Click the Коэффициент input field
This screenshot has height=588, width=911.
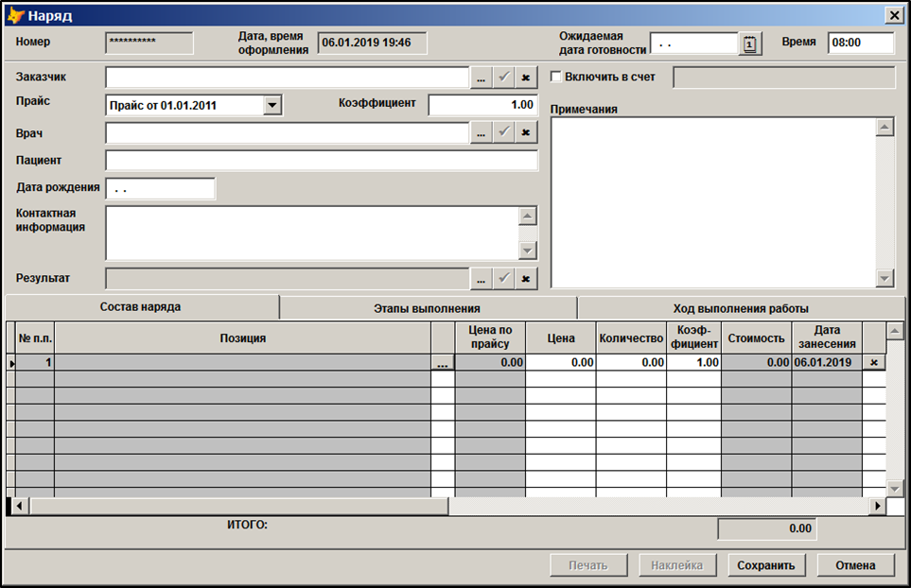pos(482,105)
